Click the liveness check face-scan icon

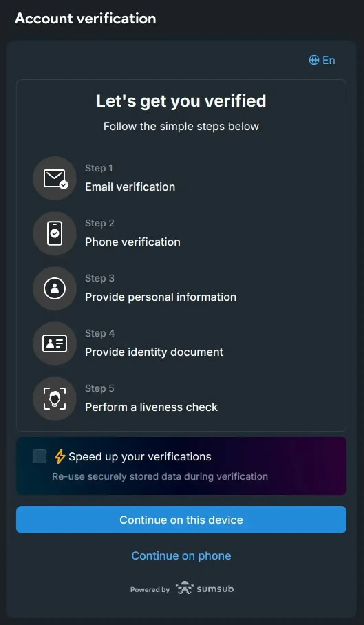pyautogui.click(x=55, y=399)
